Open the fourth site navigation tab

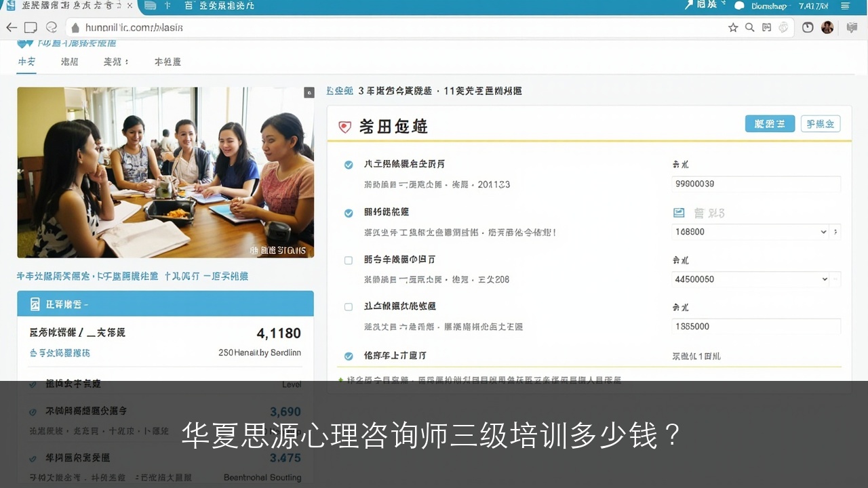pos(167,62)
